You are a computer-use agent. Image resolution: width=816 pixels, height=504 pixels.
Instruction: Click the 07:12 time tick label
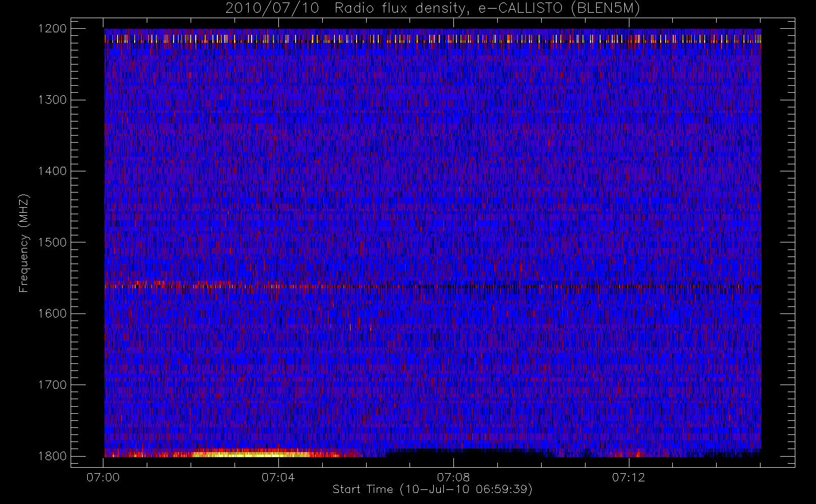tap(628, 477)
